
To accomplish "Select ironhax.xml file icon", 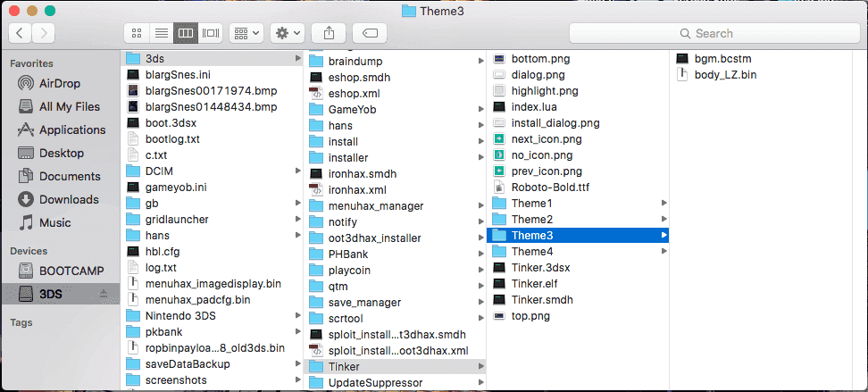I will (315, 190).
